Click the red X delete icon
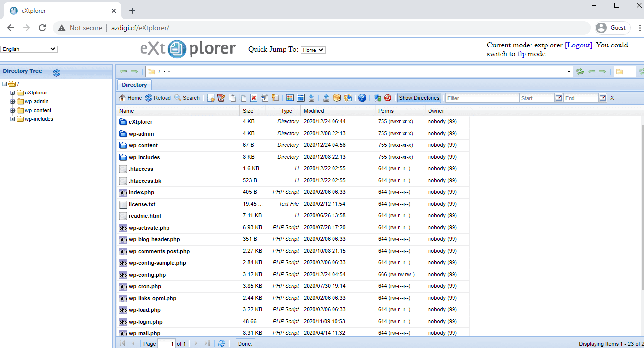Screen dimensions: 644x348 pyautogui.click(x=254, y=98)
